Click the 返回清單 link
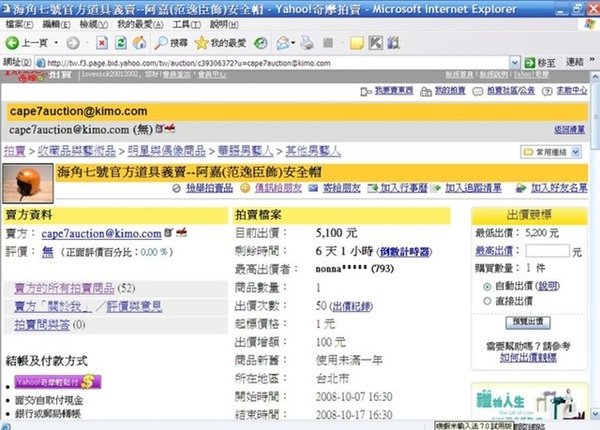The height and width of the screenshot is (430, 600). click(569, 130)
